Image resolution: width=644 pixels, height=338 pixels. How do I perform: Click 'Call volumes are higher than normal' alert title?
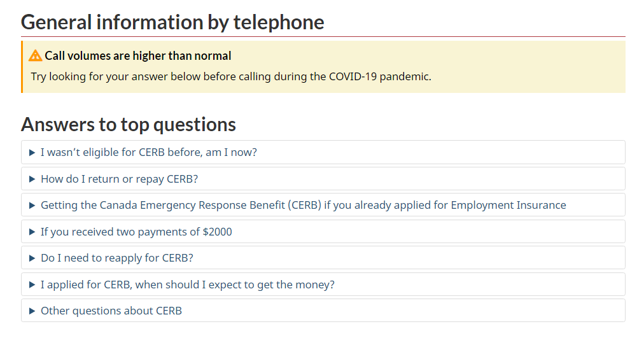click(137, 56)
